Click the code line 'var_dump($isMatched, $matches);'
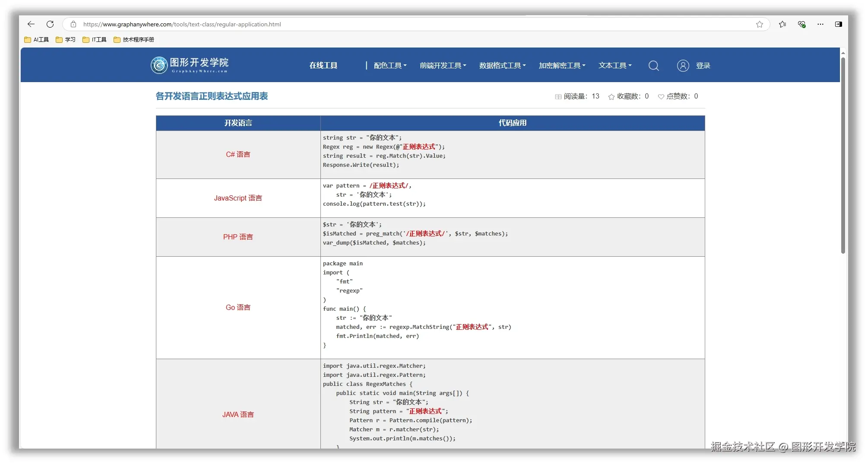Viewport: 868px width, 465px height. click(374, 243)
